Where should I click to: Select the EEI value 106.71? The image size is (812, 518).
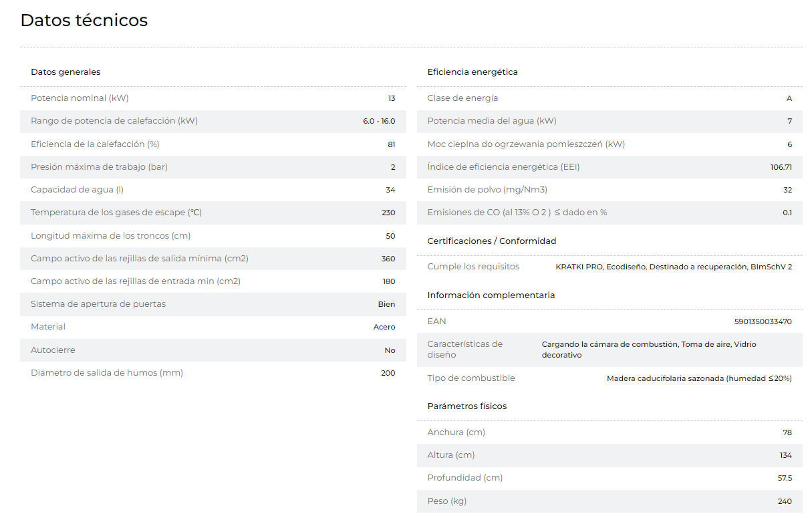781,167
